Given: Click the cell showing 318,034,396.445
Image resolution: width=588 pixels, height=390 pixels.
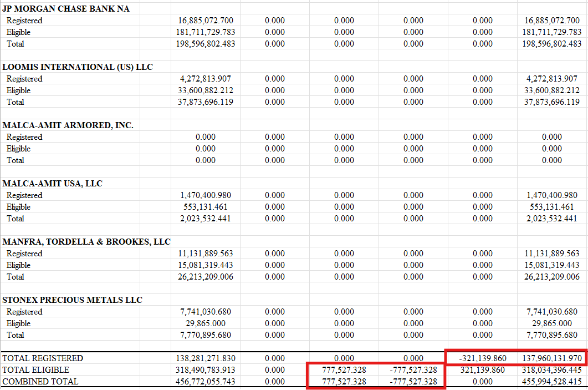Looking at the screenshot, I should 551,370.
